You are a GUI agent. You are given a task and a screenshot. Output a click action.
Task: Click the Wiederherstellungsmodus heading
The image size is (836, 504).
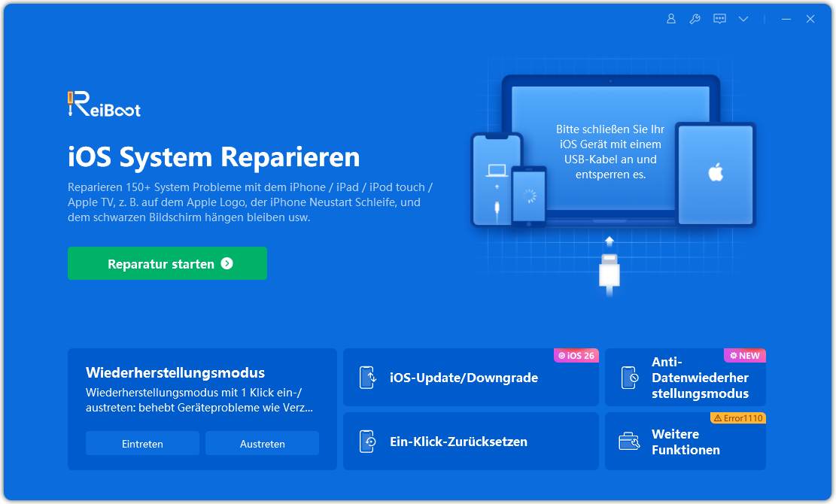pos(175,373)
